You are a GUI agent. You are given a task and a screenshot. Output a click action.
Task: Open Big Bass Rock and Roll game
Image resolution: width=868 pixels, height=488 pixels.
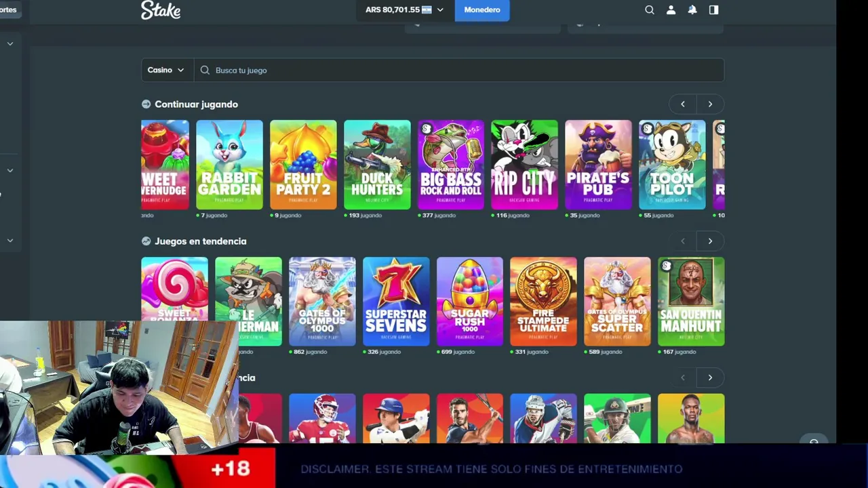tap(451, 165)
